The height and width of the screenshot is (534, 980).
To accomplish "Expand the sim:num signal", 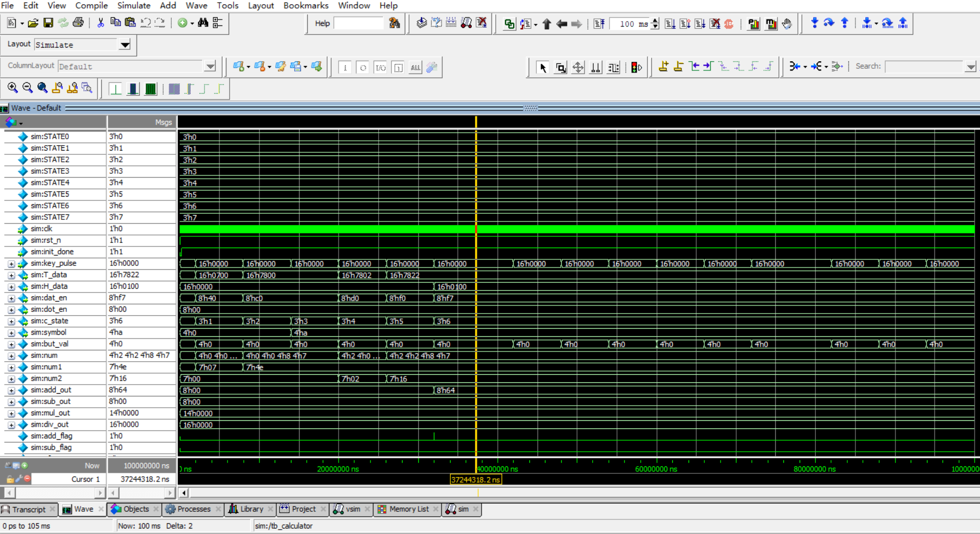I will point(11,356).
